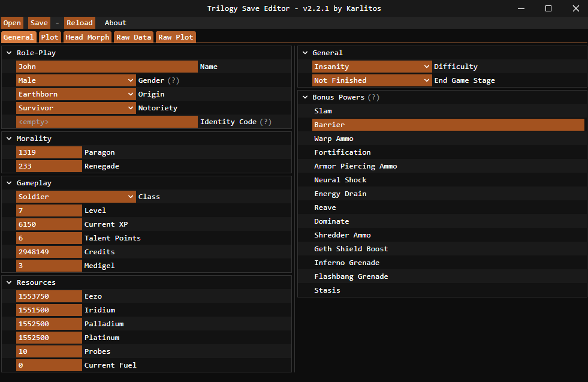Viewport: 588px width, 382px height.
Task: Select Flashbang Grenade in Bonus Powers
Action: click(448, 276)
